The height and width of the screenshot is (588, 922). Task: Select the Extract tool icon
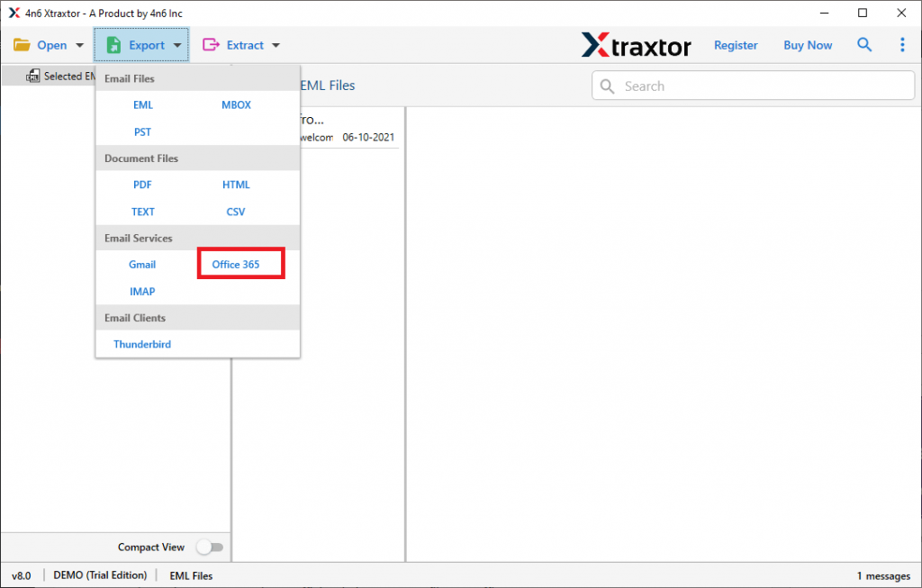[x=210, y=44]
